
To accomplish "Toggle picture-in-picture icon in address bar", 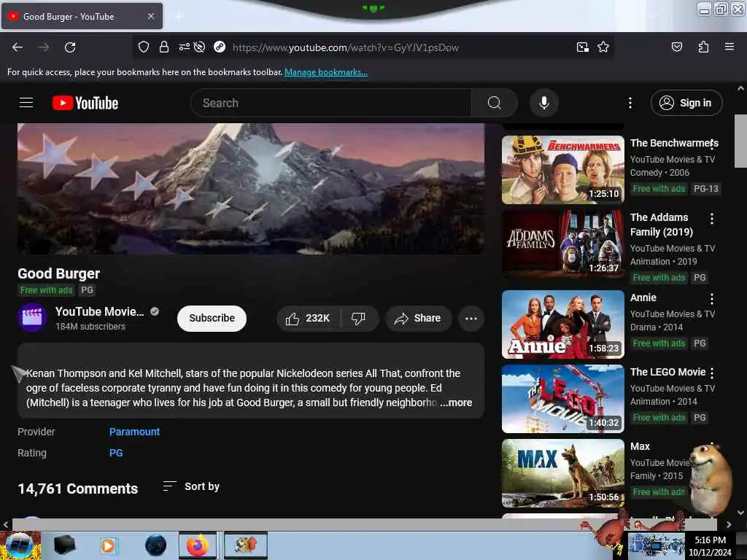I will tap(582, 47).
